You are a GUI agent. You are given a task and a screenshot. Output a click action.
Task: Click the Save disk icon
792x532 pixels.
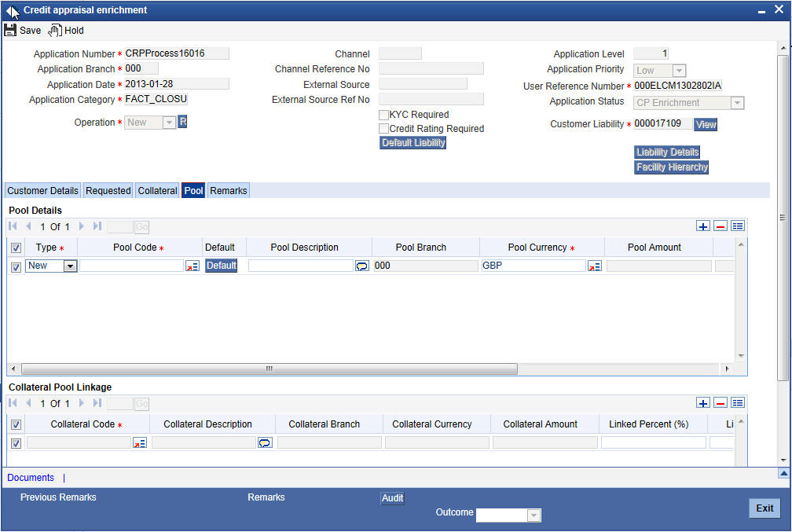coord(10,30)
